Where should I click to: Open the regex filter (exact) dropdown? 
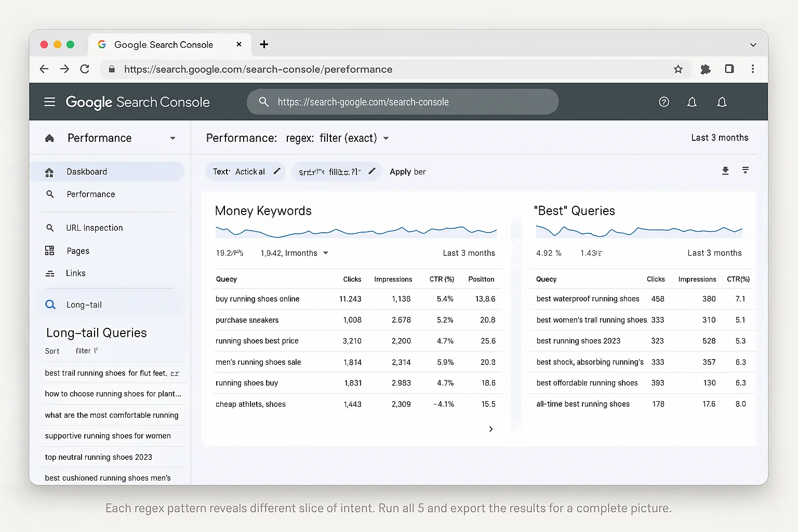(386, 138)
